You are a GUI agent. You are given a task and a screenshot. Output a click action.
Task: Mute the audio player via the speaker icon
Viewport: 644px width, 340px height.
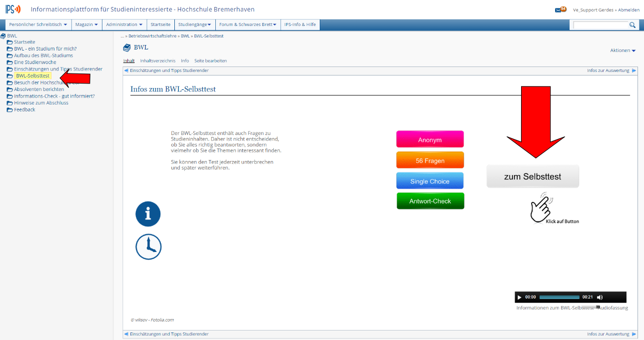tap(600, 297)
